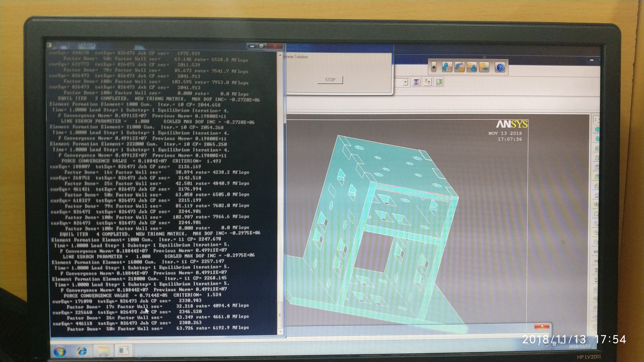The image size is (644, 362).
Task: Click the 'curEqn= 225660' console line
Action: coord(127,312)
